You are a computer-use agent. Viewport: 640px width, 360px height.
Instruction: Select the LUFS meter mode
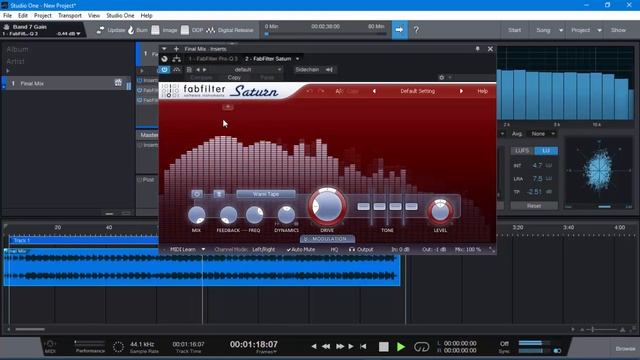[x=522, y=151]
